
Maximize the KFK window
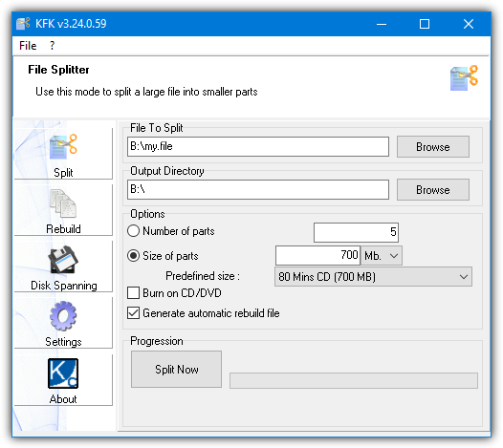click(x=425, y=24)
